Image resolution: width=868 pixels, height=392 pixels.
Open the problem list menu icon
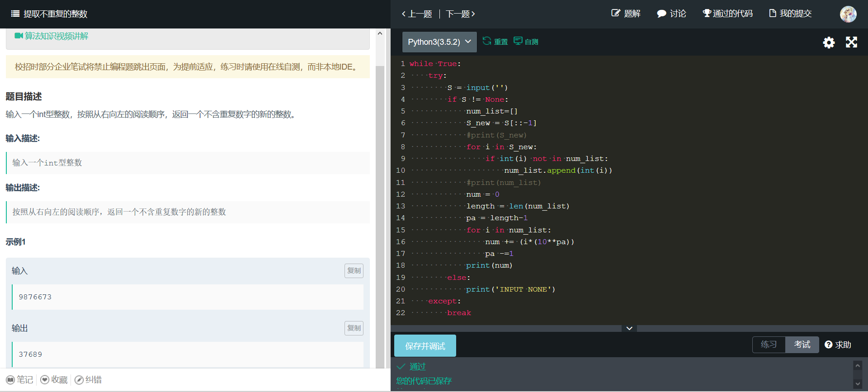pos(15,14)
